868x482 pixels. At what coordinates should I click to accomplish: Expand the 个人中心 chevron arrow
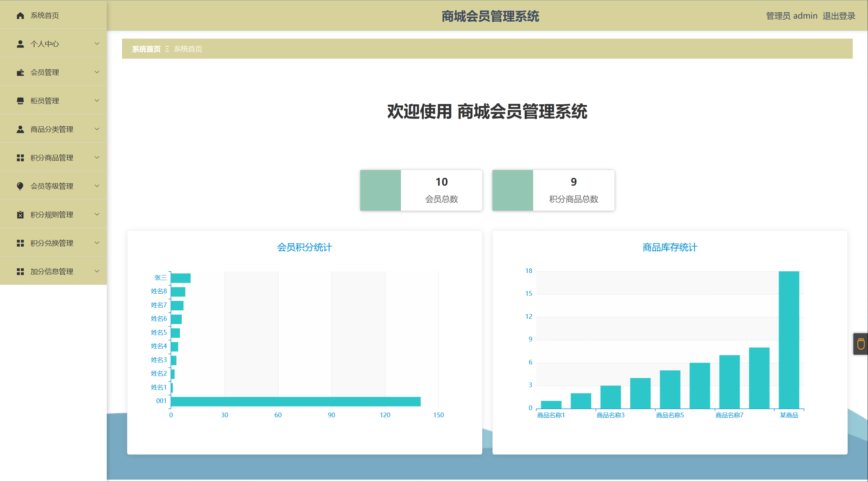pos(97,44)
